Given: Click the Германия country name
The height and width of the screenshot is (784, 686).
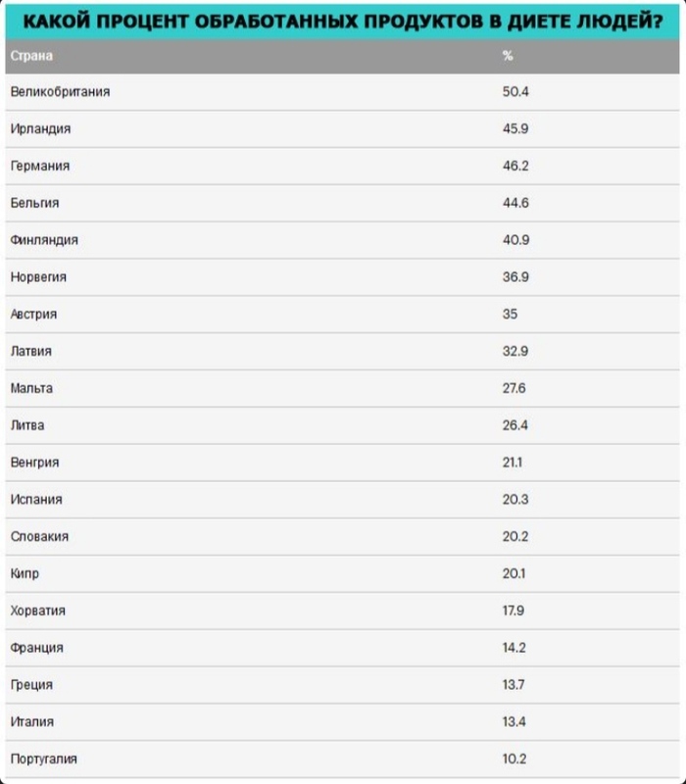Looking at the screenshot, I should tap(40, 167).
